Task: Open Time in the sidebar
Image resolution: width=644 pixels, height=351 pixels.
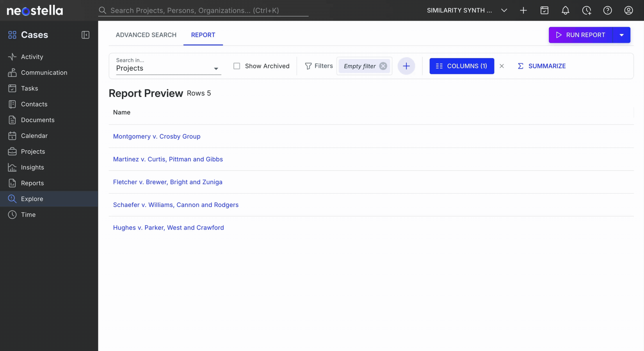Action: coord(49,214)
